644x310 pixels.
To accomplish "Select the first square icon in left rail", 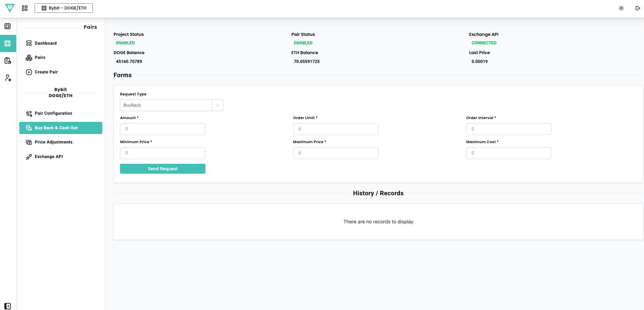I will point(8,26).
